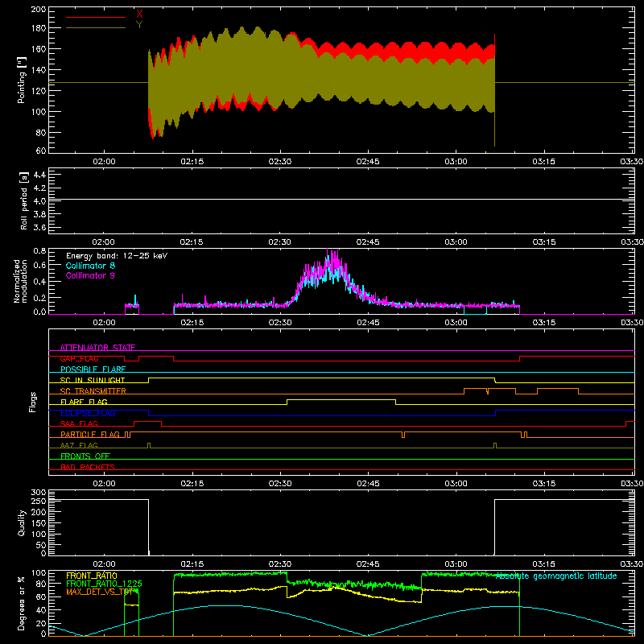Click the '300' tick on Quality axis
Screen dimensions: 644x644
[x=39, y=493]
